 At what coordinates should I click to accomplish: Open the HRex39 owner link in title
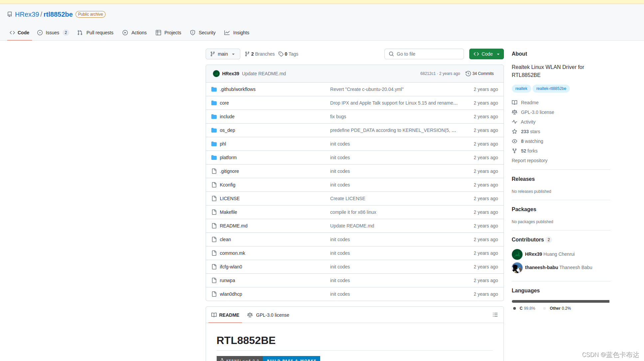tap(27, 14)
